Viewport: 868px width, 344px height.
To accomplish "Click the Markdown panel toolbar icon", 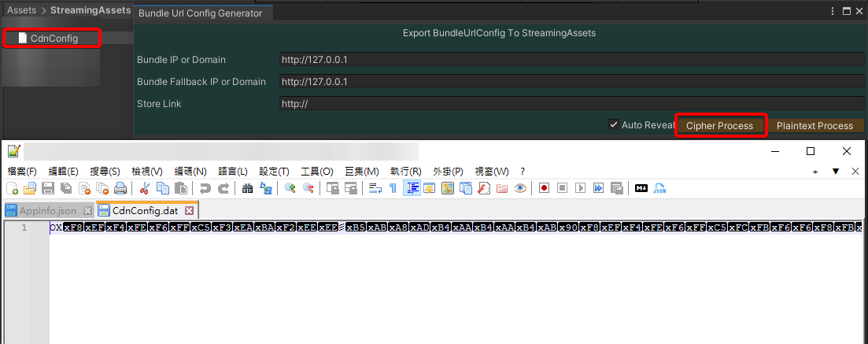I will pos(641,188).
